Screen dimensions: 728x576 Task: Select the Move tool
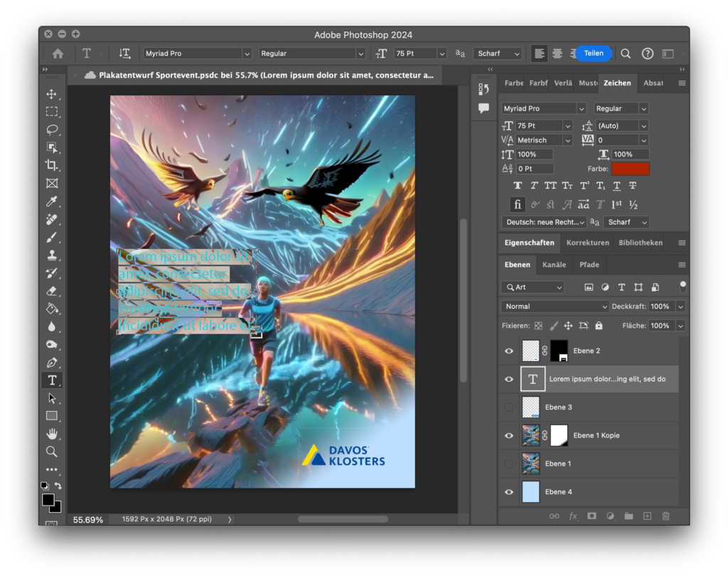pos(52,94)
